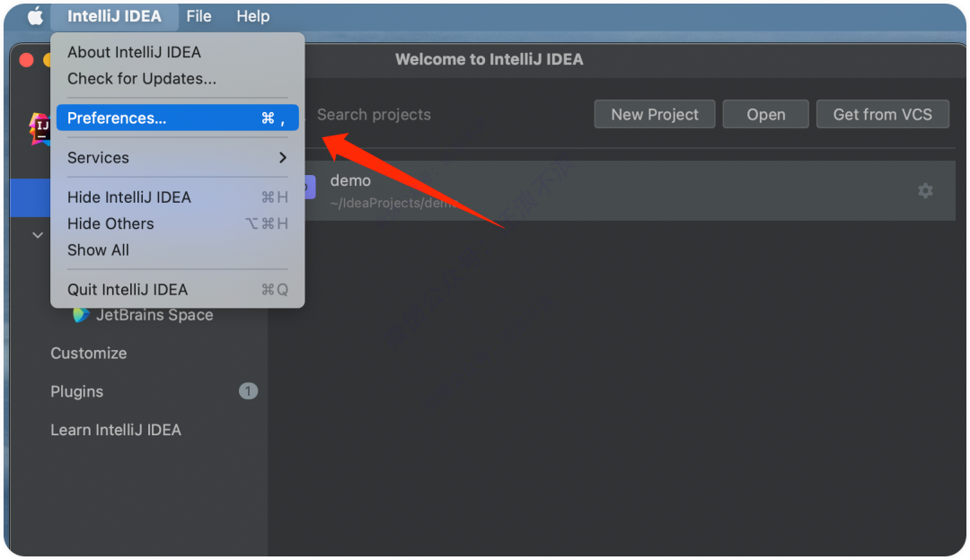970x560 pixels.
Task: Click the New Project button
Action: 655,114
